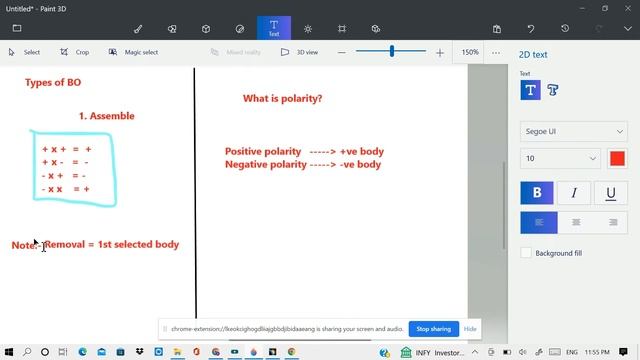Click "Removal = 1st selected body" text
Viewport: 640px width, 360px height.
(112, 244)
